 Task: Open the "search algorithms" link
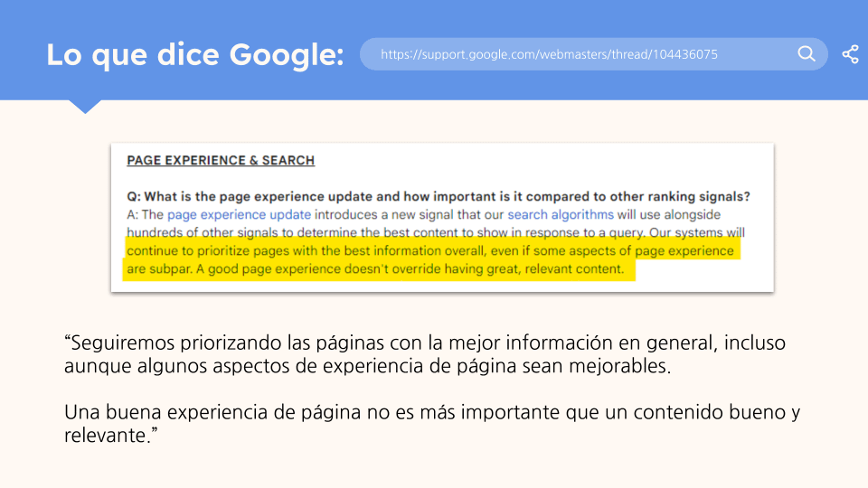click(x=560, y=214)
